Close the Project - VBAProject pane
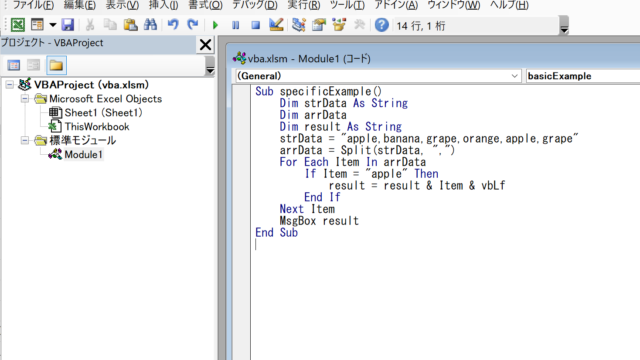Viewport: 640px width, 360px height. [x=205, y=44]
